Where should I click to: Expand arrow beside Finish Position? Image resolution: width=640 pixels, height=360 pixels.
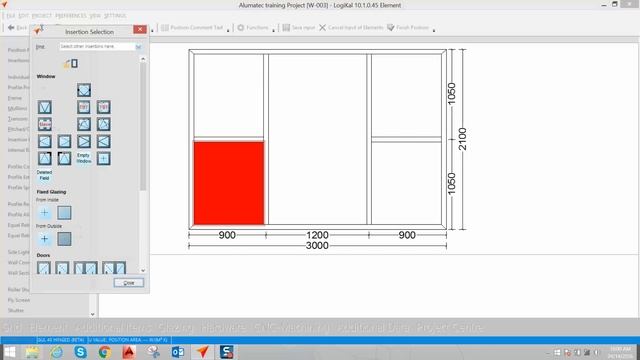click(x=434, y=30)
